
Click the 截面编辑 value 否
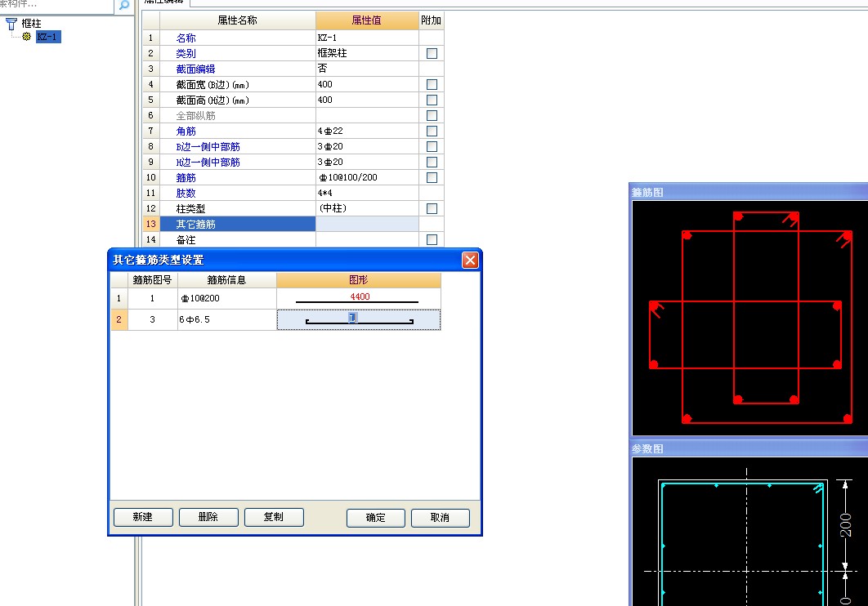pyautogui.click(x=367, y=69)
